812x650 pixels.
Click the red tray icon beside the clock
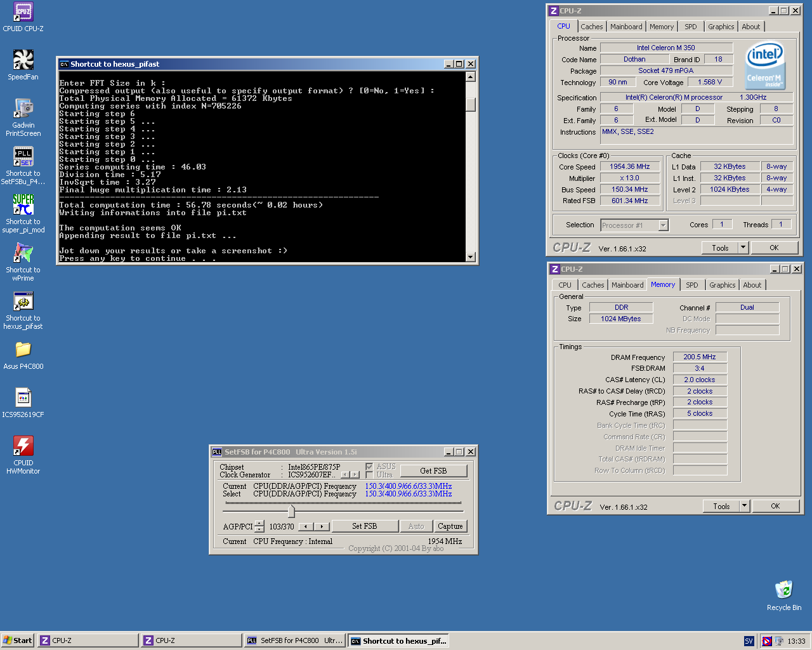[x=766, y=641]
